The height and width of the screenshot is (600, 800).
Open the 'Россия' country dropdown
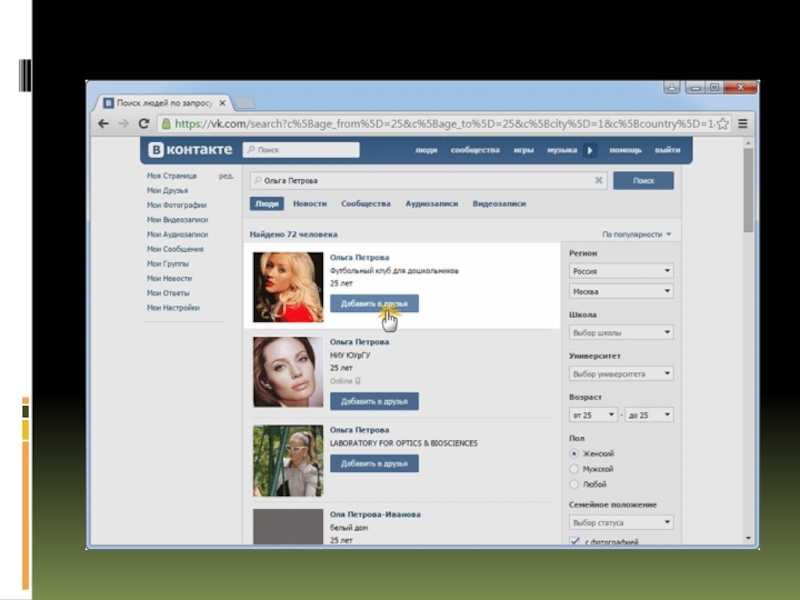click(x=621, y=271)
